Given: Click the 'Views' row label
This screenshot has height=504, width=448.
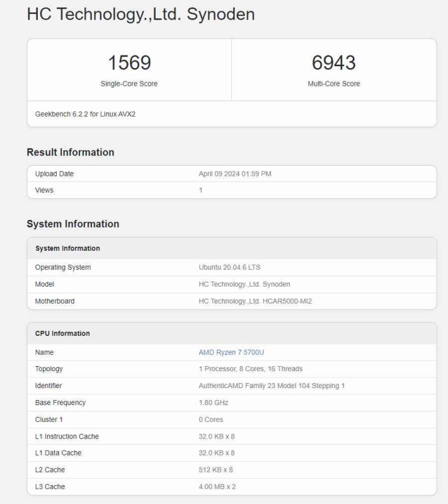Looking at the screenshot, I should tap(44, 190).
